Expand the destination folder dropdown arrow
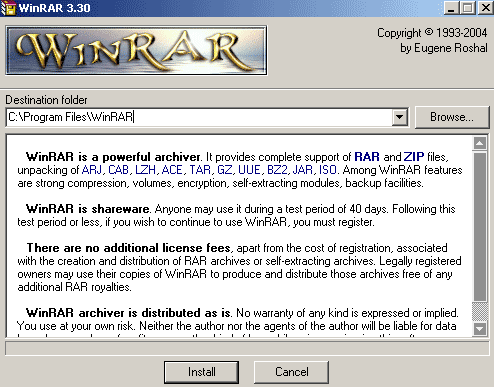The width and height of the screenshot is (494, 387). [399, 117]
